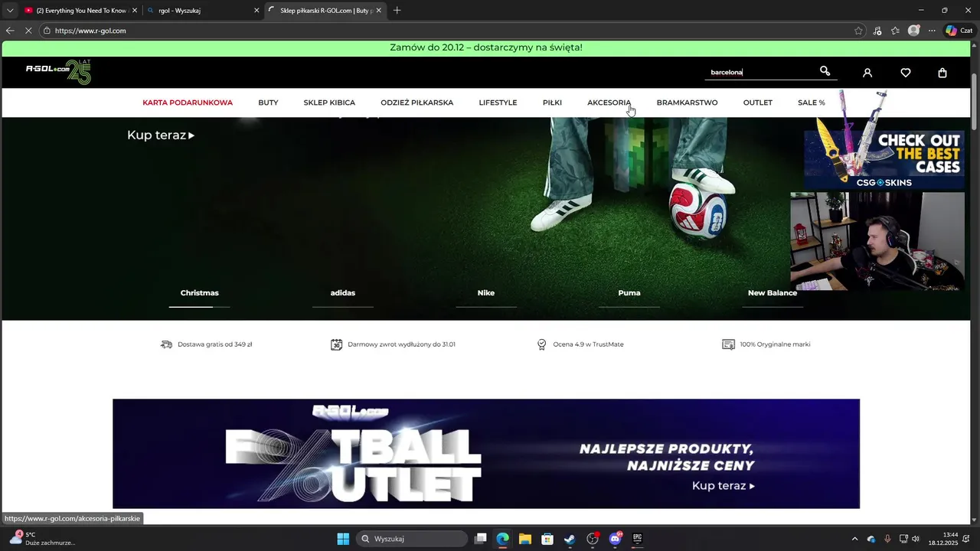Image resolution: width=980 pixels, height=551 pixels.
Task: Click the address bar URL field
Action: click(x=444, y=31)
